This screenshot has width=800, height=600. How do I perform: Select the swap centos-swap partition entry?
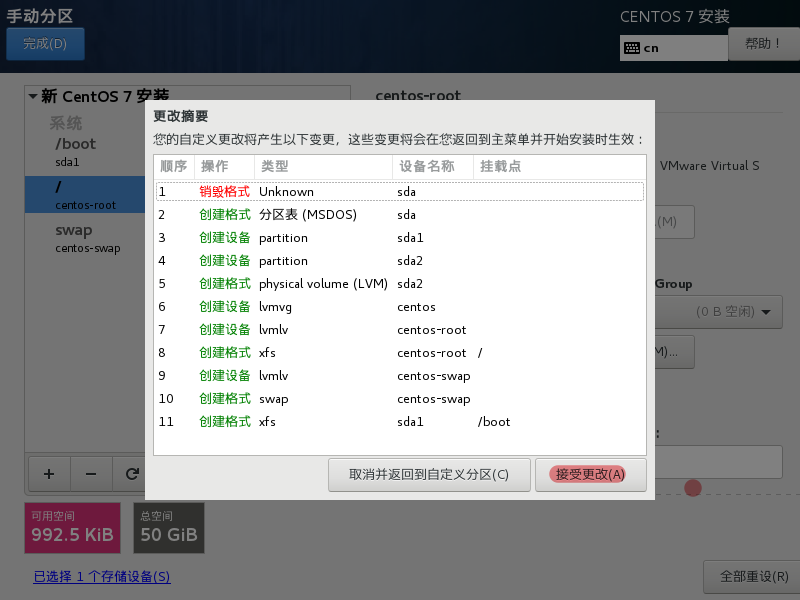coord(85,238)
